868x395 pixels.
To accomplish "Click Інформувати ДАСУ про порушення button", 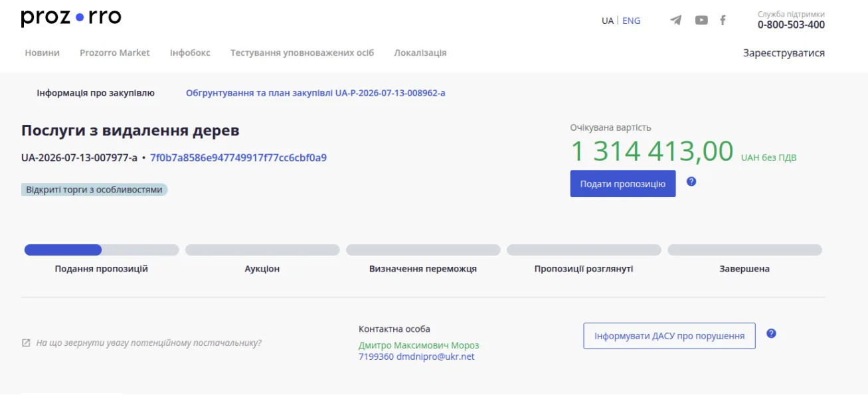I will [x=669, y=336].
